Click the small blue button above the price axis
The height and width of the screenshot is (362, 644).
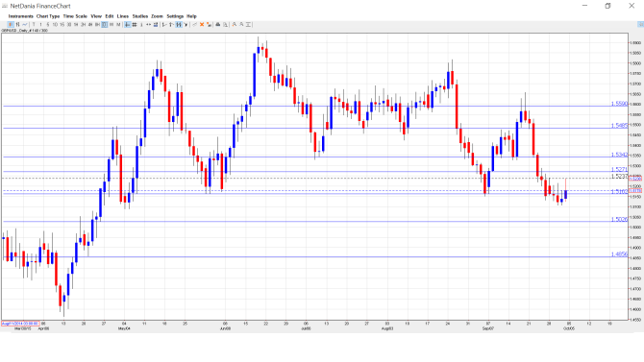pos(640,25)
